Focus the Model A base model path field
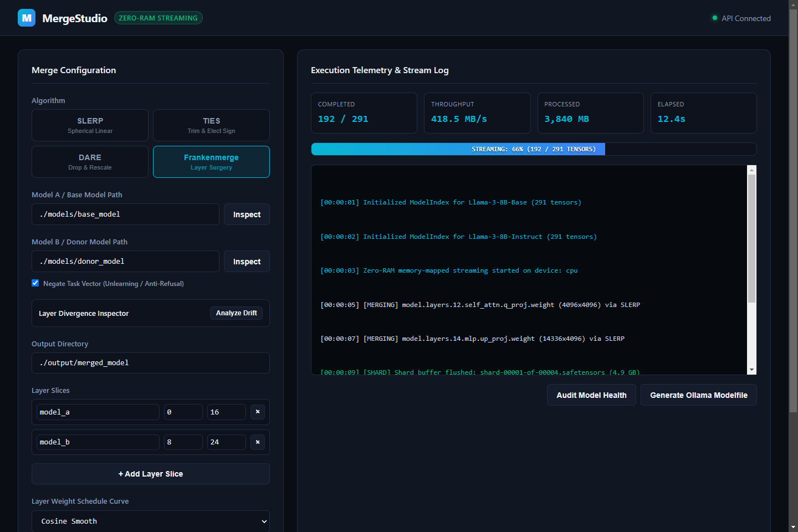Image resolution: width=798 pixels, height=532 pixels. click(x=125, y=214)
